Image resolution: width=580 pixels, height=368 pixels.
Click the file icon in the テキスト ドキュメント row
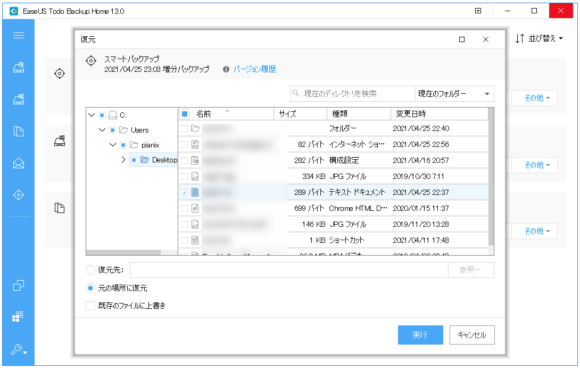195,192
